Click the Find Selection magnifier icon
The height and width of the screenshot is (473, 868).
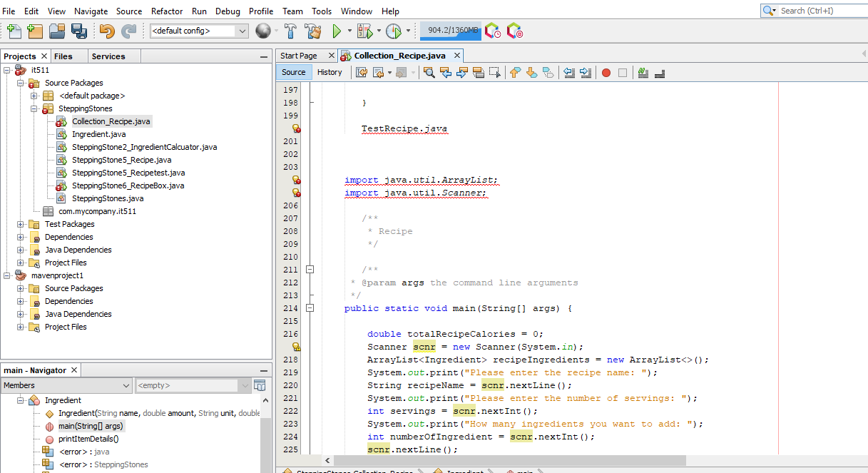429,72
